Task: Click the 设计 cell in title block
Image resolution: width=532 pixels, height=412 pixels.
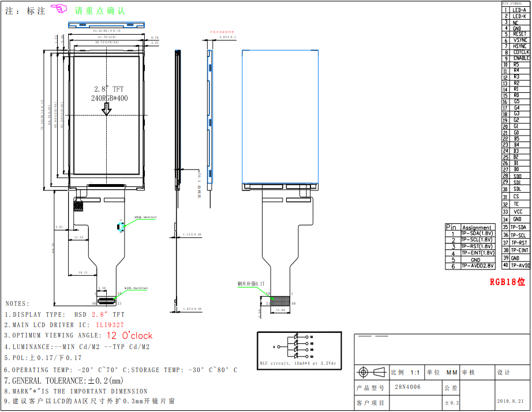Action: [x=512, y=372]
